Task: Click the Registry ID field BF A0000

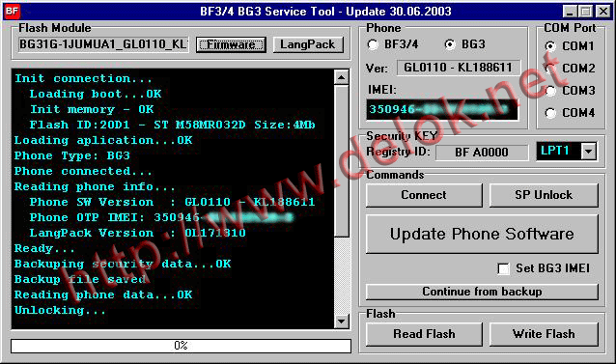Action: pyautogui.click(x=482, y=152)
